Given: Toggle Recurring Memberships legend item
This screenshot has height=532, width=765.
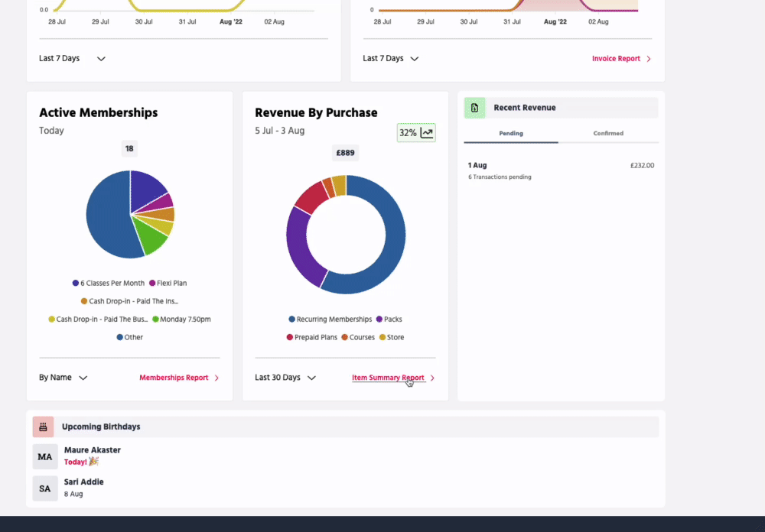Looking at the screenshot, I should coord(330,320).
